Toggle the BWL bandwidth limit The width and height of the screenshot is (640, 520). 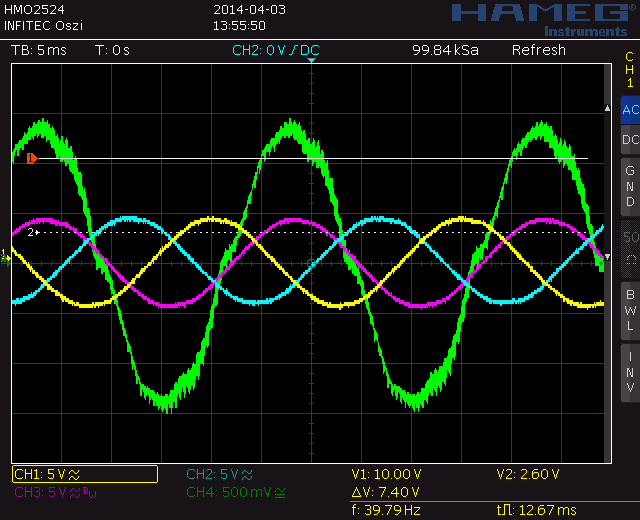point(630,310)
